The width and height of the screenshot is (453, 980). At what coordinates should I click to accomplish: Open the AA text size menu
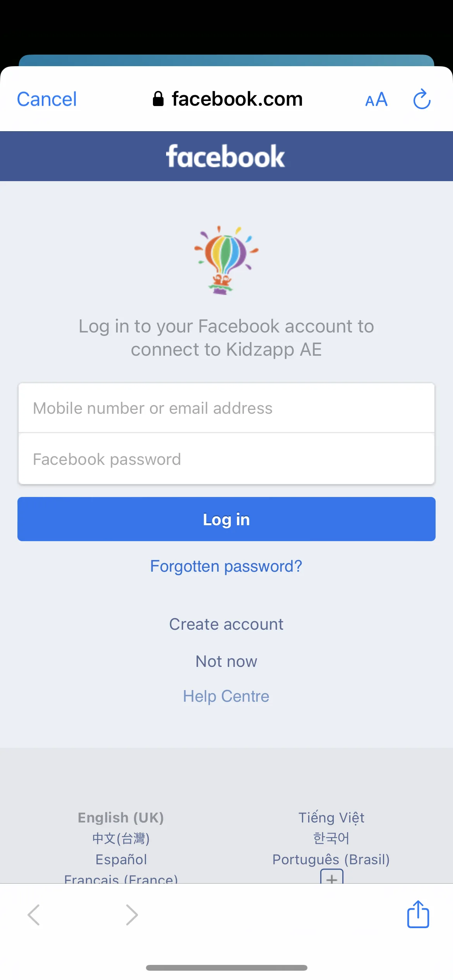376,100
